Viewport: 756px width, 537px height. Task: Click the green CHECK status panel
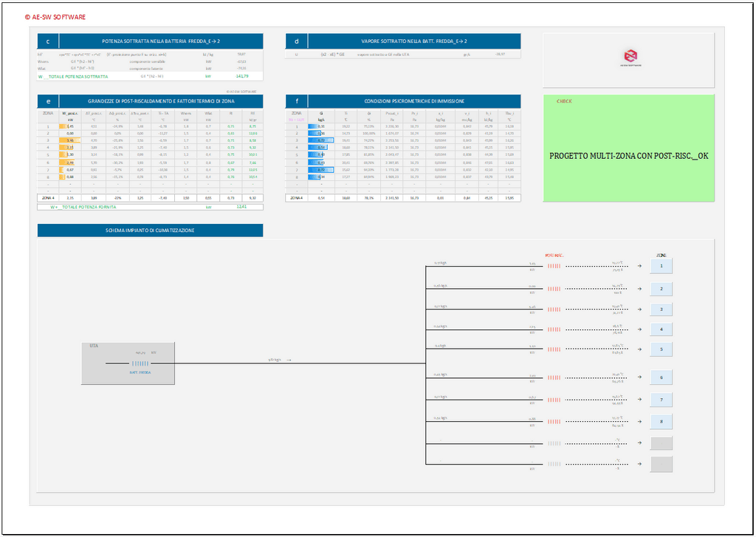(x=628, y=148)
